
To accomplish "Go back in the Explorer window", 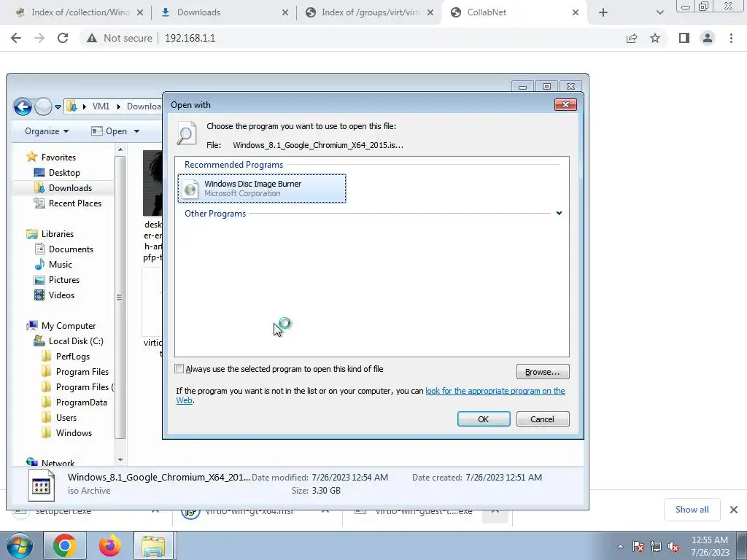I will 23,106.
